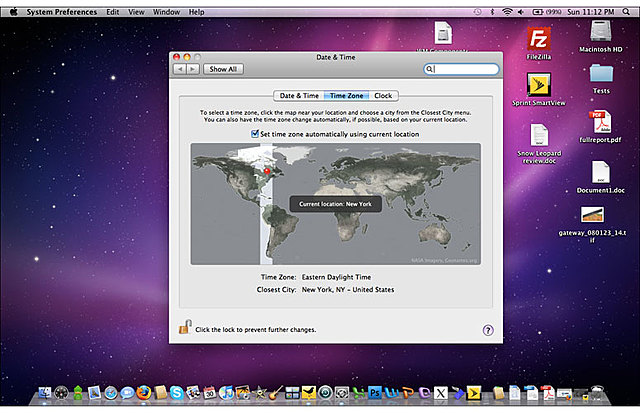Image resolution: width=640 pixels, height=413 pixels.
Task: Click Show All button
Action: (x=223, y=69)
